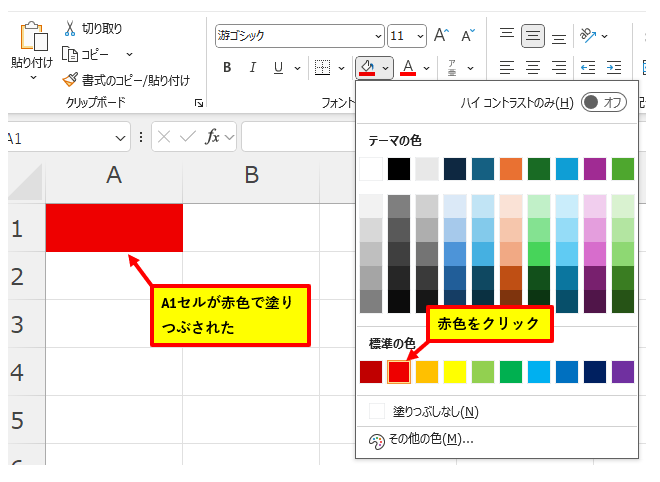
Task: Click the font color A icon
Action: (x=408, y=67)
